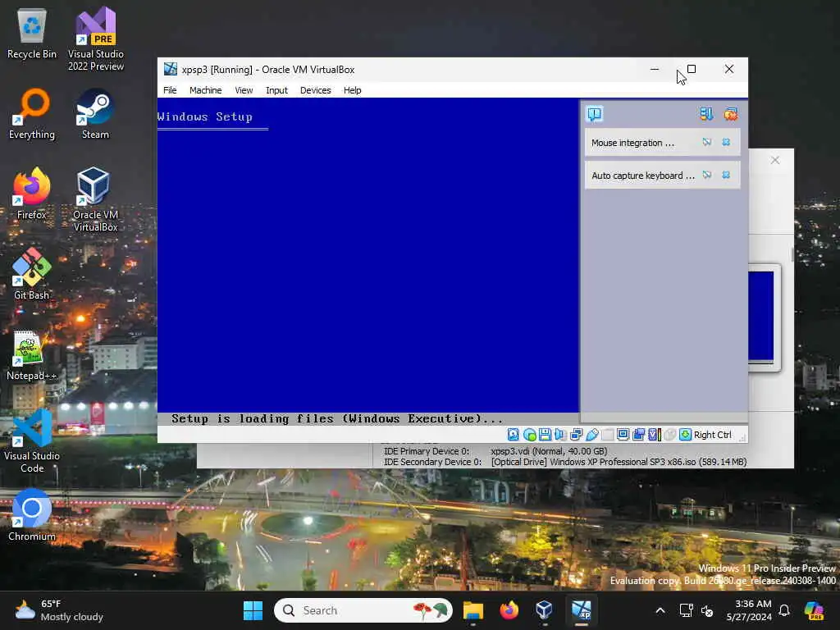Click the shared folders status icon
Screen dimensions: 840x630
point(608,435)
